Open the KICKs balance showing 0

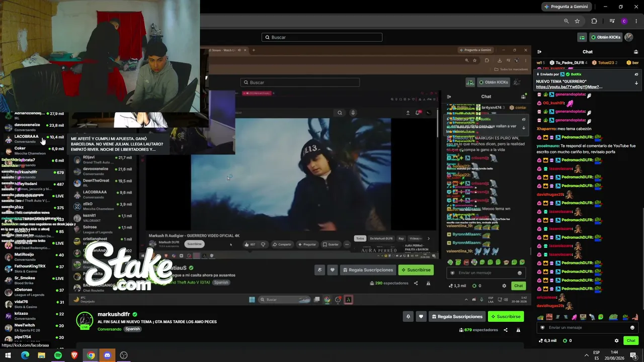pyautogui.click(x=567, y=340)
